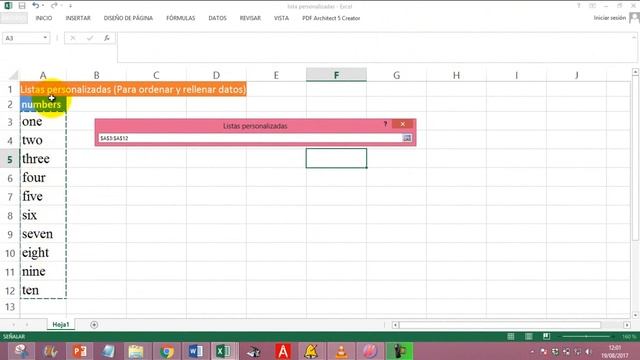This screenshot has width=640, height=360.
Task: Open the Customize Quick Access Toolbar arrow
Action: (x=70, y=6)
